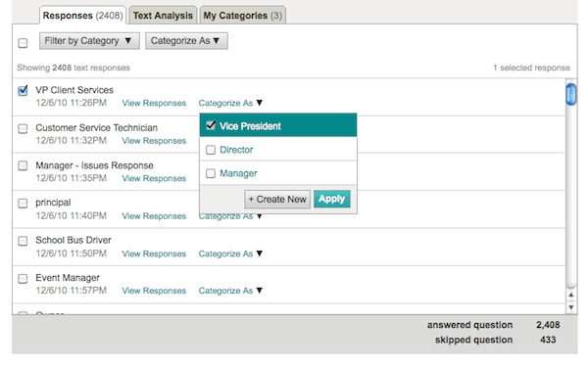Click the Apply button
Viewport: 588px width, 369px height.
(332, 199)
